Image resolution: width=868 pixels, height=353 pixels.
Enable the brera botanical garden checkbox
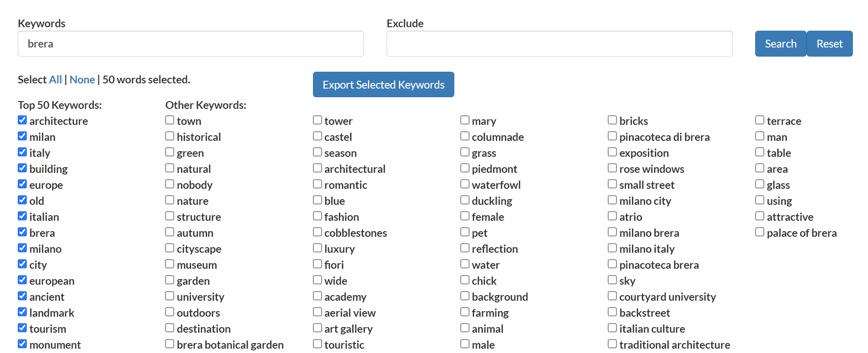[170, 344]
